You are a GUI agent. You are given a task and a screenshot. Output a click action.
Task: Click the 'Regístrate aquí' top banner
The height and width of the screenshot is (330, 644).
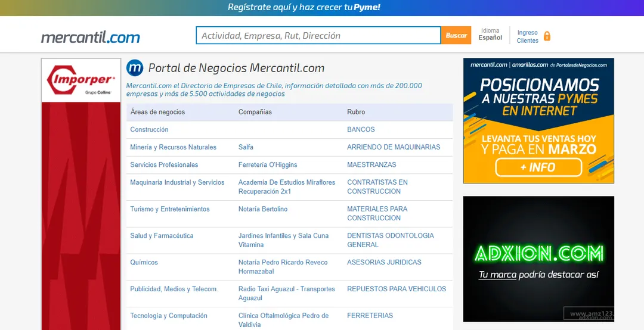(x=304, y=7)
